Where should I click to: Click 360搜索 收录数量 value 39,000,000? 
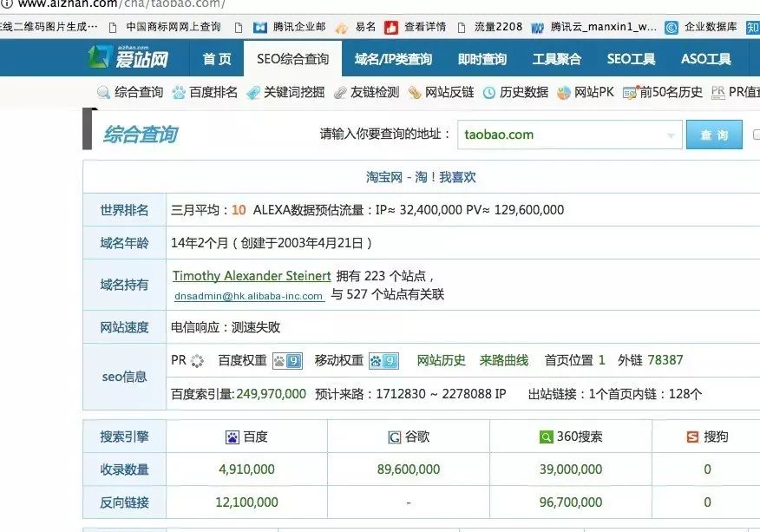point(571,470)
